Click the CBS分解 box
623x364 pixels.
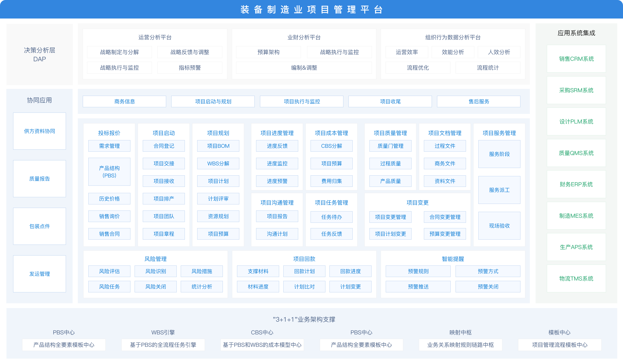(332, 146)
